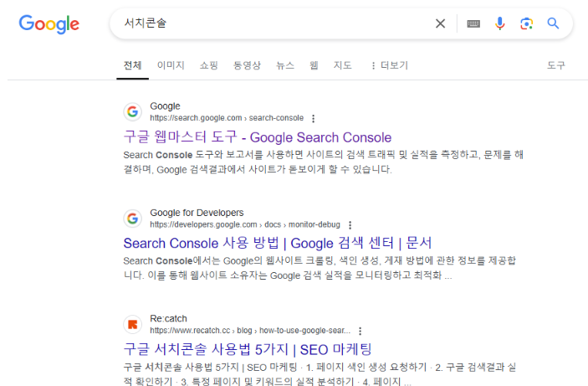Click the magnifier search button
Image resolution: width=588 pixels, height=386 pixels.
[x=553, y=23]
